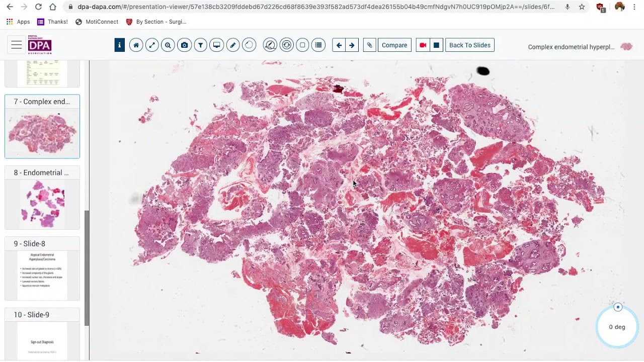Open the funnel filter tool

[x=200, y=45]
